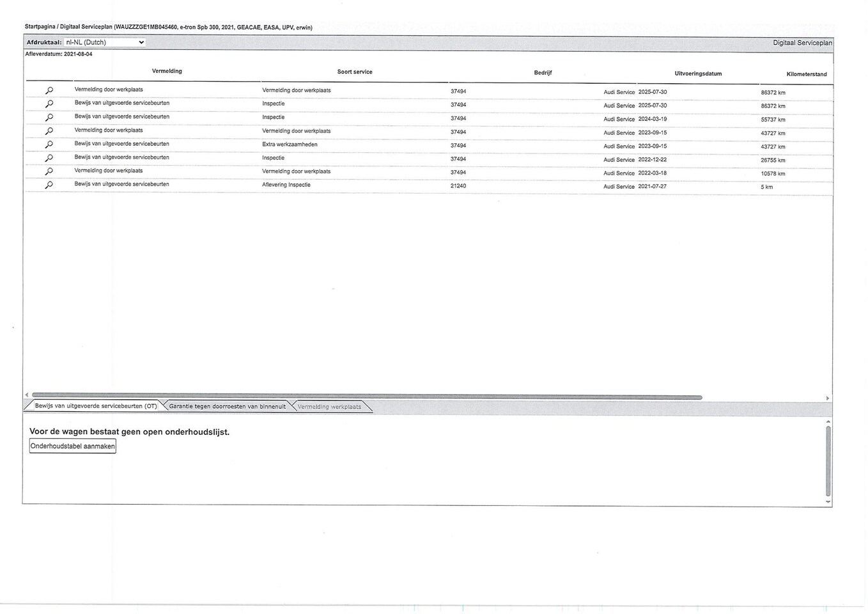Screen dimensions: 868x614
Task: Click the Soort service column header
Action: tap(355, 72)
